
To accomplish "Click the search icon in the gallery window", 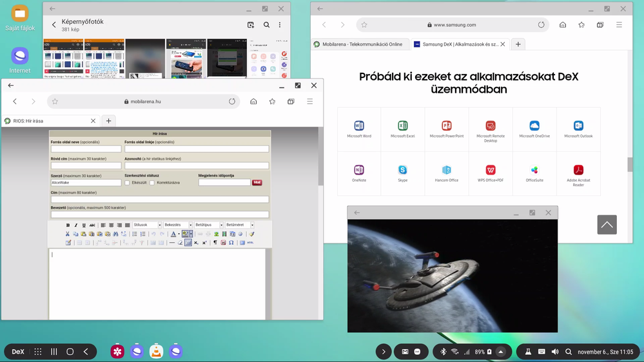I will (266, 25).
